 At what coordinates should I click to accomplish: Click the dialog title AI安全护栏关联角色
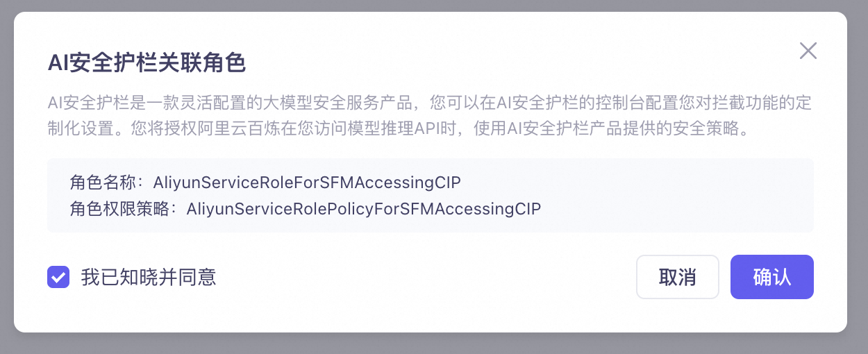147,63
